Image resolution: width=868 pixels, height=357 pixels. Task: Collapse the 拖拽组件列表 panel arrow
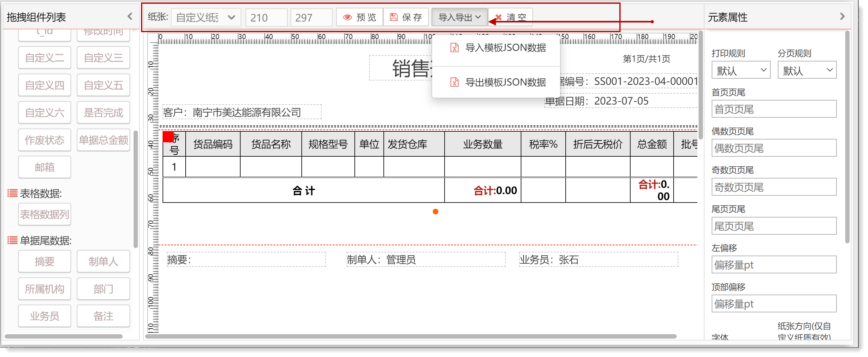coord(130,16)
